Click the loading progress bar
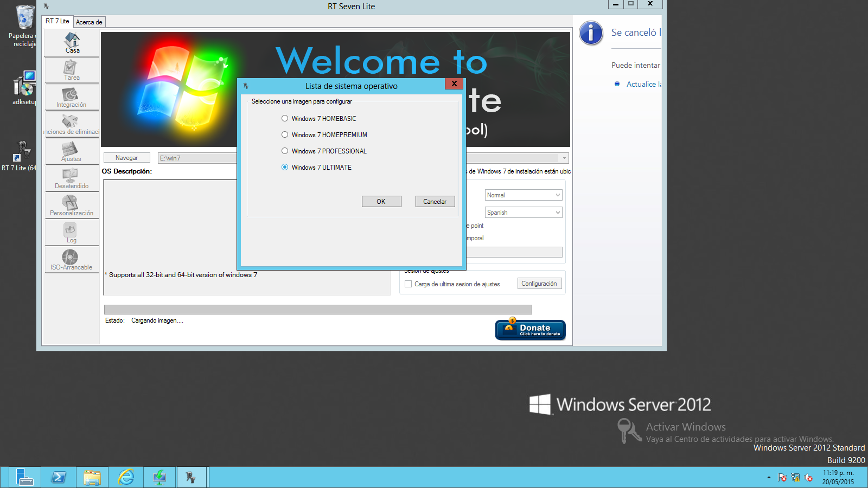The image size is (868, 488). coord(318,310)
